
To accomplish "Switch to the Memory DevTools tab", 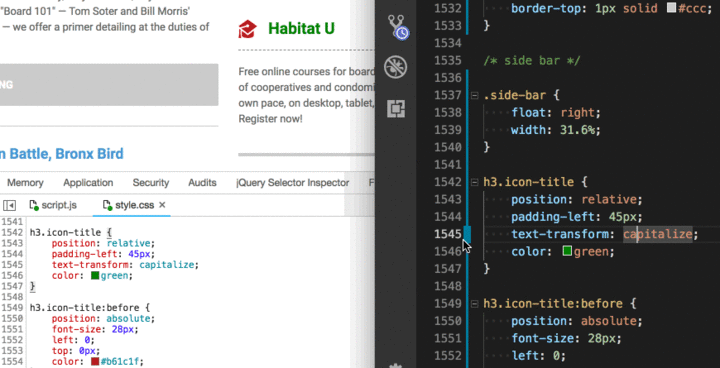I will tap(25, 183).
